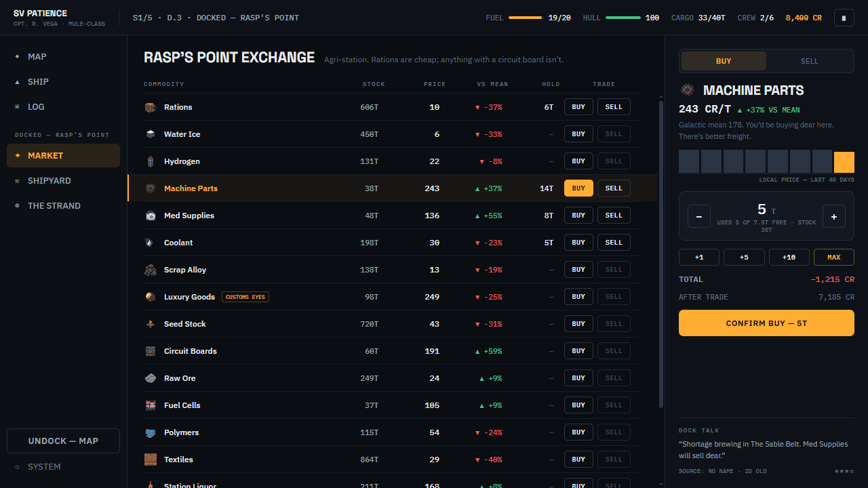Buy Luxury Goods
The width and height of the screenshot is (868, 488).
(x=578, y=297)
